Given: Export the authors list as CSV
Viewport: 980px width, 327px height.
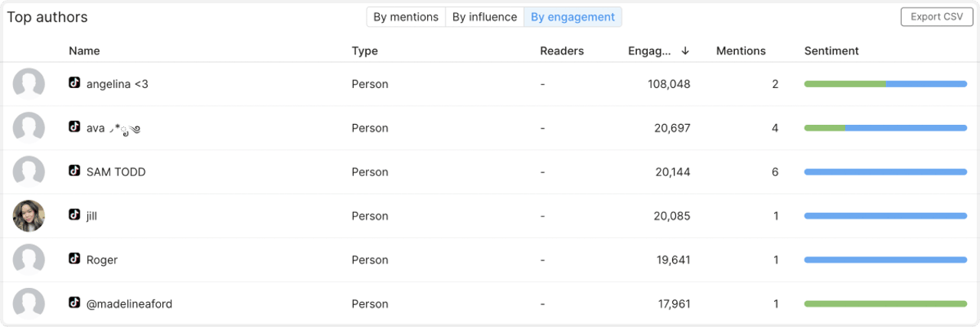Looking at the screenshot, I should 936,17.
